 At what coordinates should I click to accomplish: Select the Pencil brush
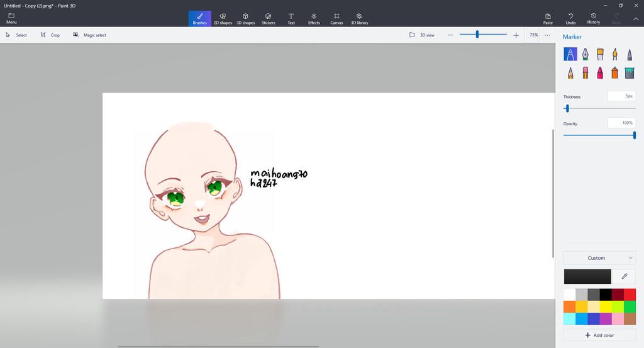pos(570,73)
